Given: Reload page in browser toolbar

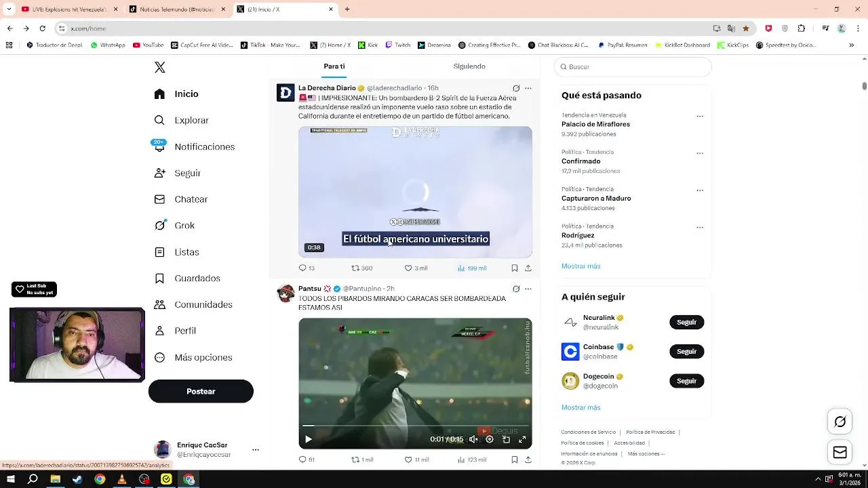Looking at the screenshot, I should click(x=42, y=28).
